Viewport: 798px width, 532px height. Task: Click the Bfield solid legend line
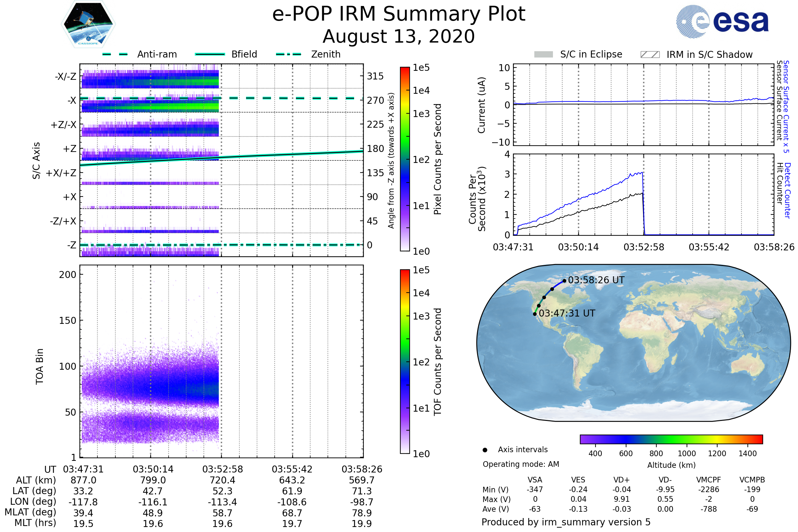coord(210,54)
